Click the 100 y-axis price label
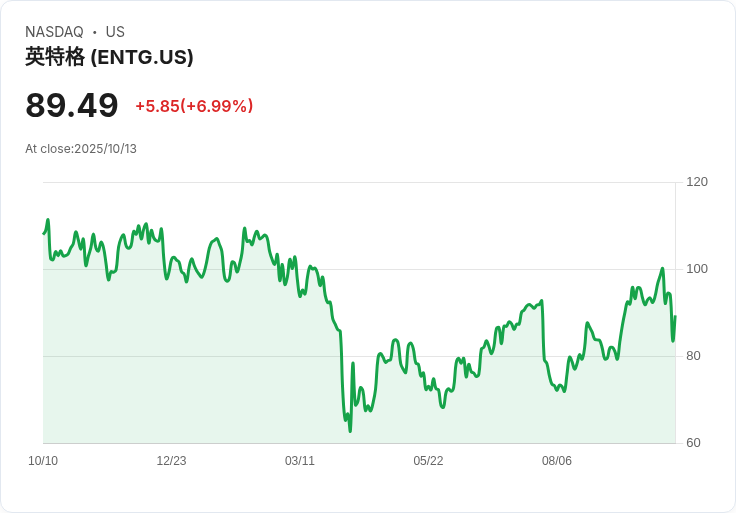This screenshot has width=736, height=513. (697, 269)
